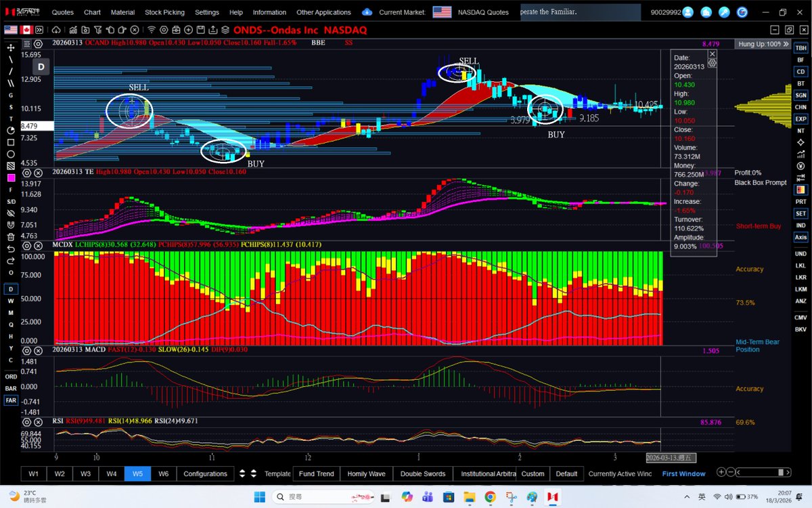Click the First Window link

[x=683, y=473]
